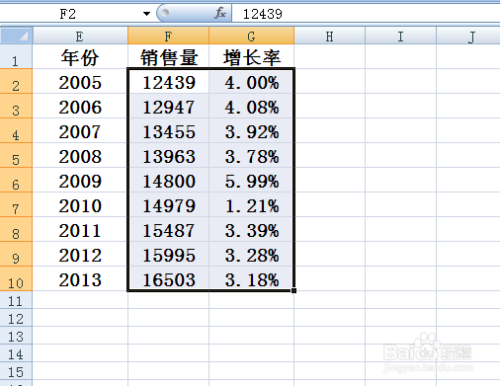Click growth rate cell 5.99%
500x386 pixels.
[252, 180]
